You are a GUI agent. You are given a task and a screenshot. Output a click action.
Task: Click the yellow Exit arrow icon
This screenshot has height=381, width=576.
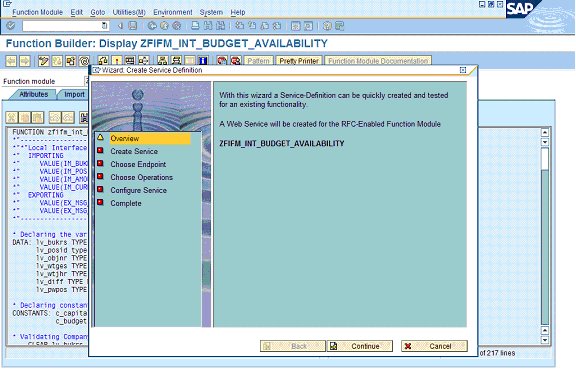click(164, 26)
